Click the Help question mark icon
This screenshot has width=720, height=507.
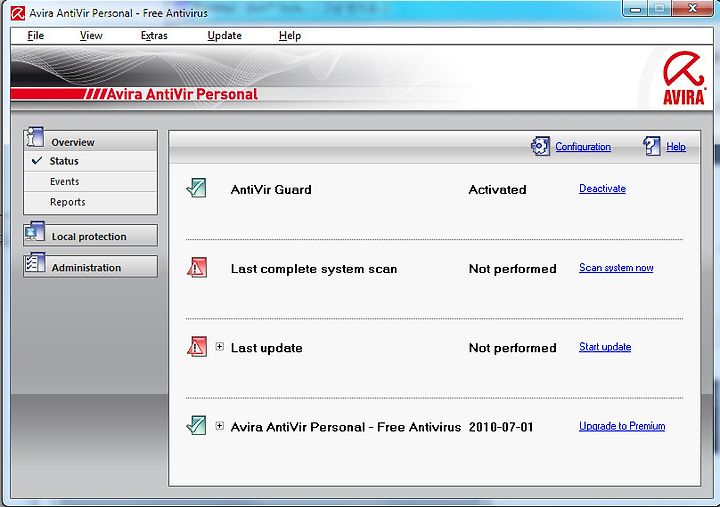pos(652,146)
